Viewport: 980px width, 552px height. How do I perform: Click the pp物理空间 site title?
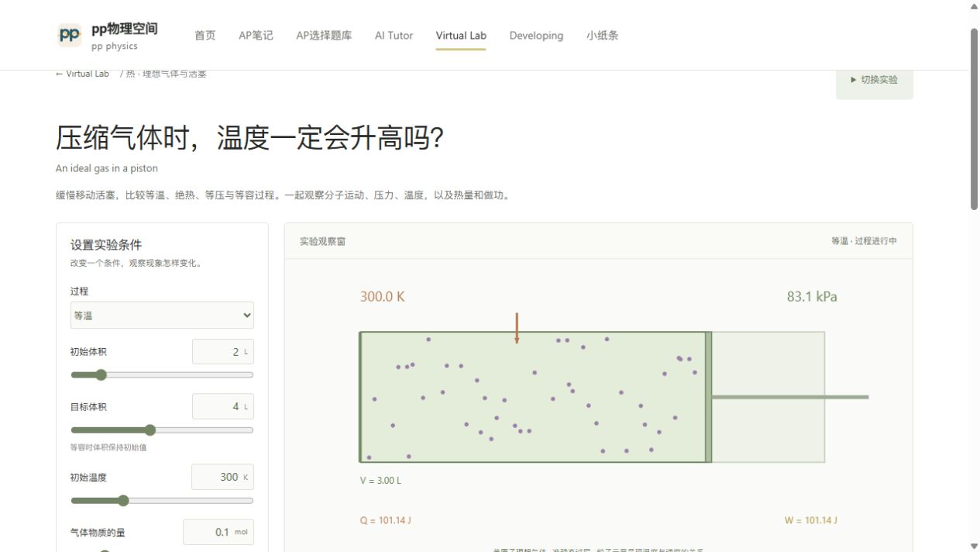125,29
